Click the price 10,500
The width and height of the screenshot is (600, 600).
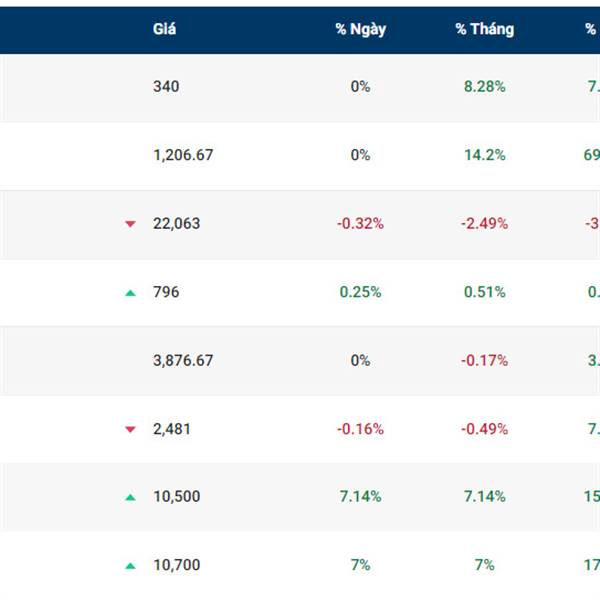[x=176, y=497]
